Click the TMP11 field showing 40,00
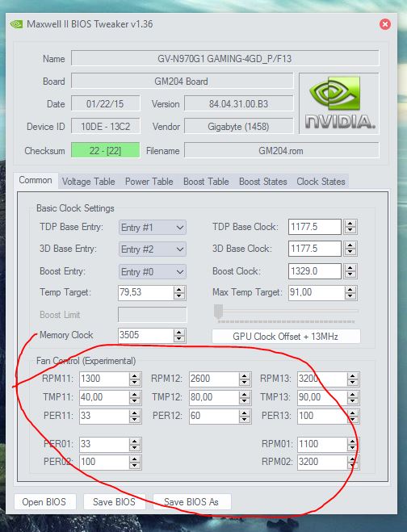 pyautogui.click(x=104, y=397)
